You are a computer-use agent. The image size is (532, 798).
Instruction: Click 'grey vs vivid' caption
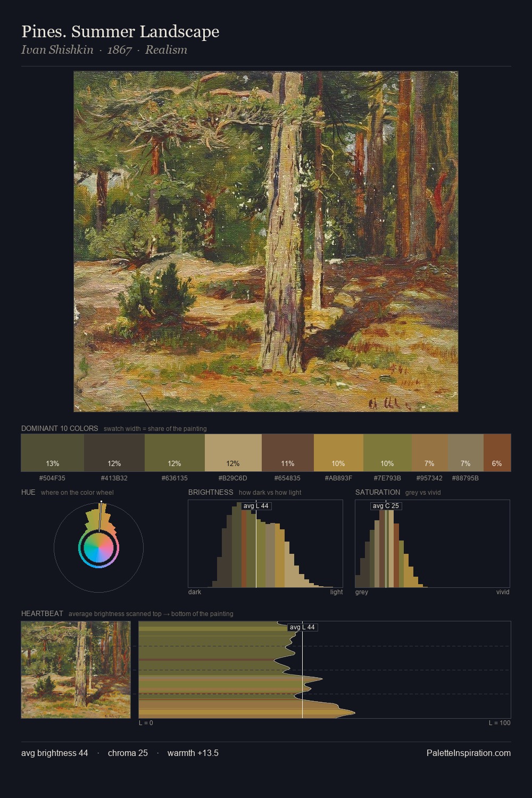coord(423,492)
